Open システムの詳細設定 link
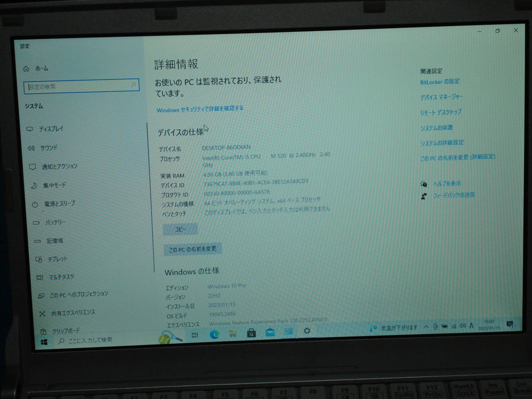This screenshot has height=399, width=532. click(x=442, y=143)
